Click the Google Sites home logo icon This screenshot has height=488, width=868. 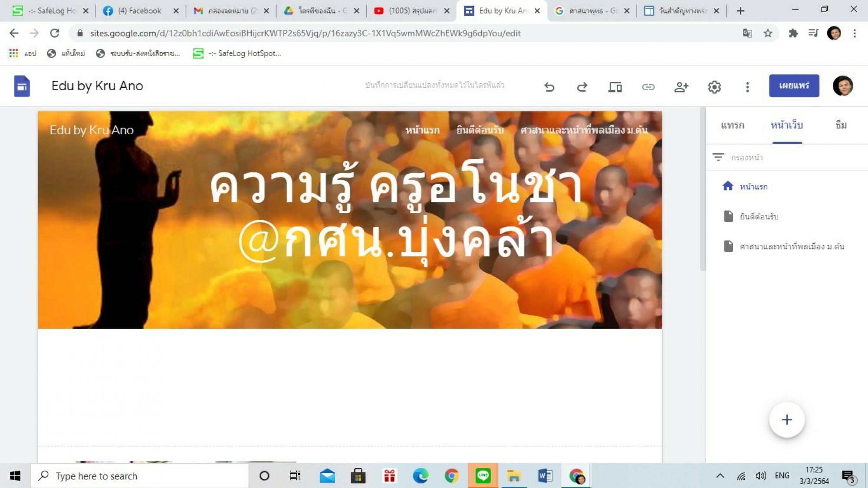click(x=22, y=86)
